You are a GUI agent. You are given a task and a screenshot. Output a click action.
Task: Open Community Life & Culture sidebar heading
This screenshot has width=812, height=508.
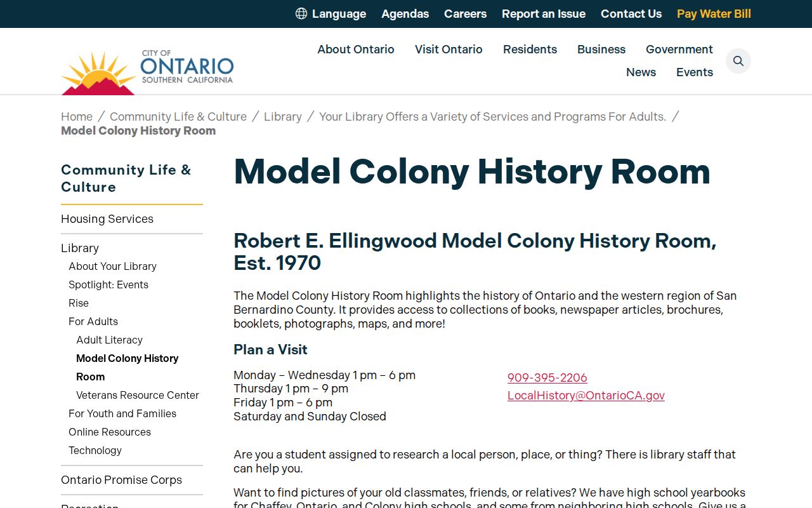pyautogui.click(x=126, y=178)
